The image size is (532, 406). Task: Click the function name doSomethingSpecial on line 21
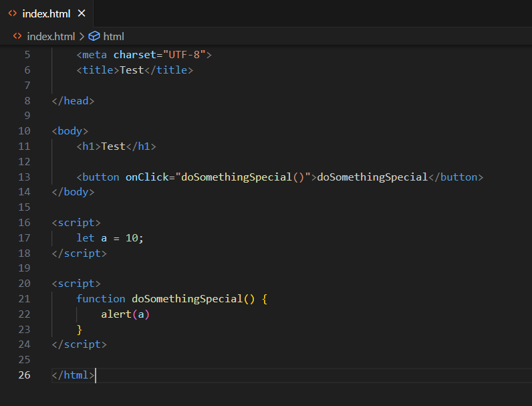point(186,299)
